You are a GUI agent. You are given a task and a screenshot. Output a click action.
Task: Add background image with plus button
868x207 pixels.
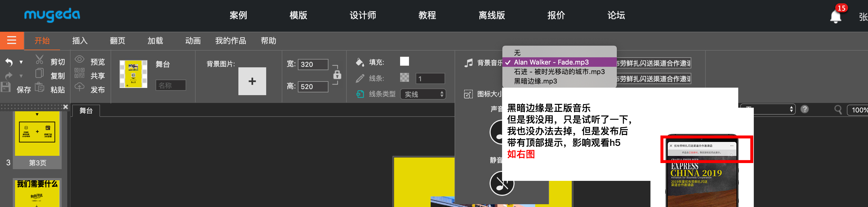252,81
